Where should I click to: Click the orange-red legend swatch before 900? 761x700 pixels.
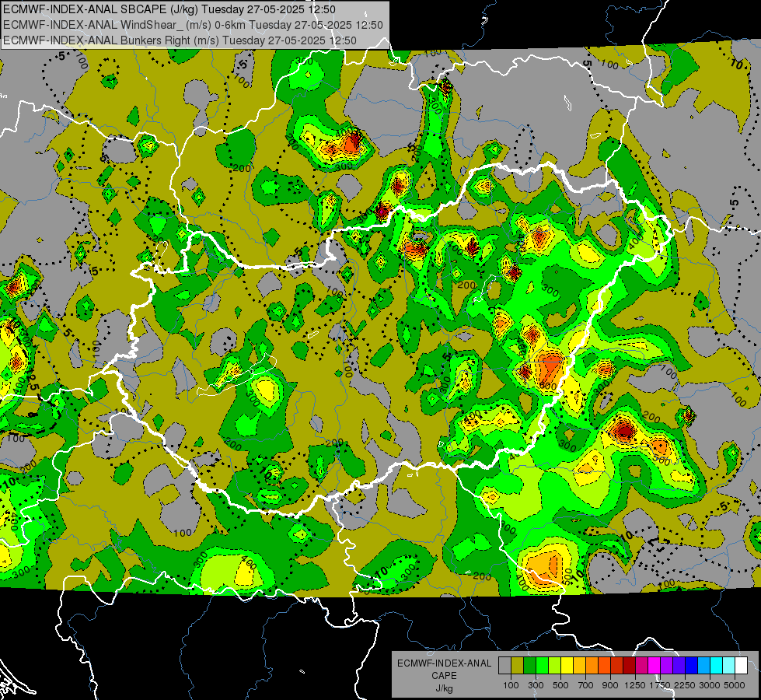[604, 666]
